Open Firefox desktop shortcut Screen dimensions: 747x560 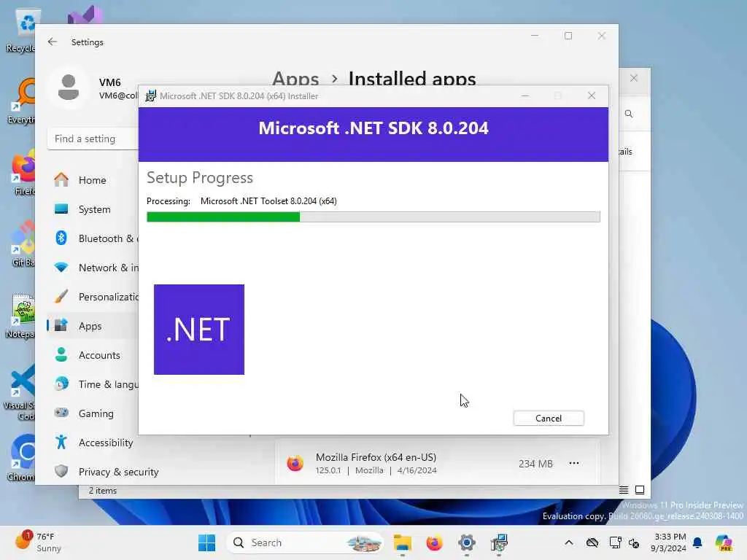[23, 174]
